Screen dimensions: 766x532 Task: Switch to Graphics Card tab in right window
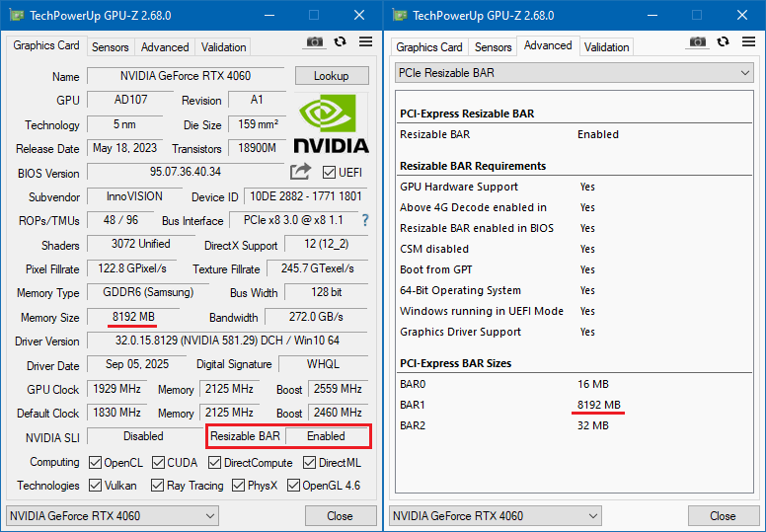click(x=429, y=47)
